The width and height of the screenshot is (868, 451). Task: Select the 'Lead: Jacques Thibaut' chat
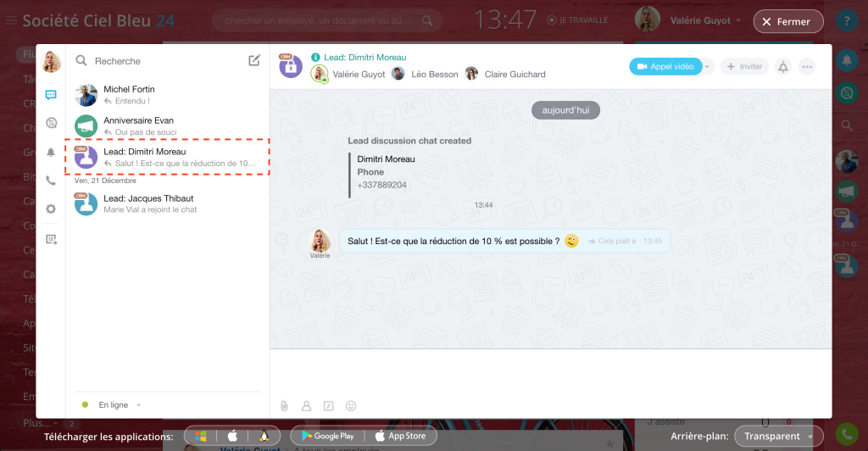click(x=167, y=203)
